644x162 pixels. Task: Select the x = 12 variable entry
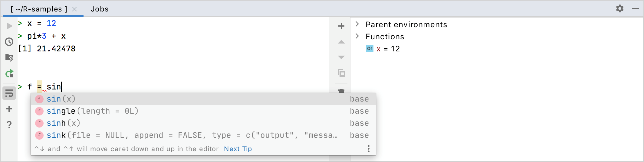[388, 49]
